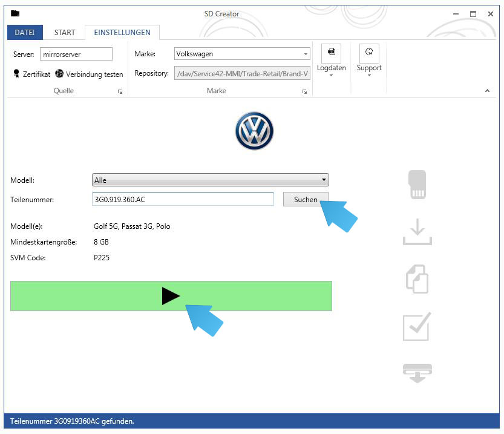Image resolution: width=504 pixels, height=434 pixels.
Task: Open the Support dropdown menu
Action: (369, 61)
